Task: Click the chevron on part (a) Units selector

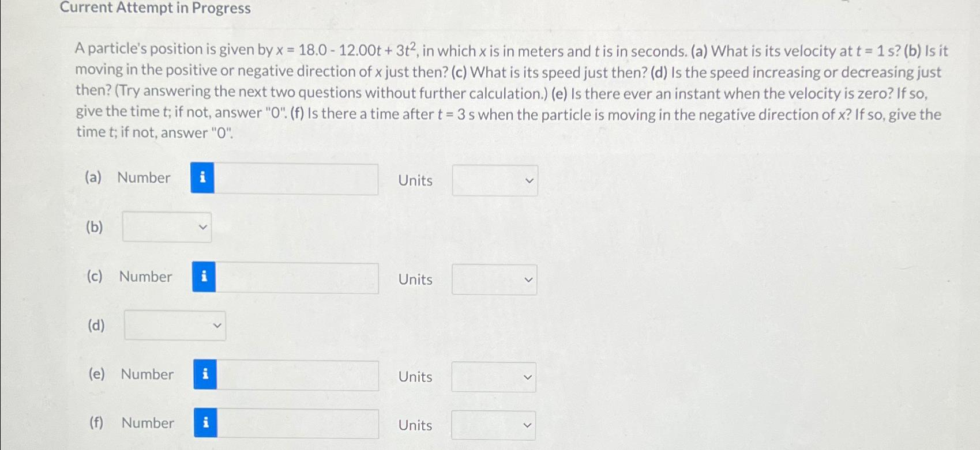Action: point(530,180)
